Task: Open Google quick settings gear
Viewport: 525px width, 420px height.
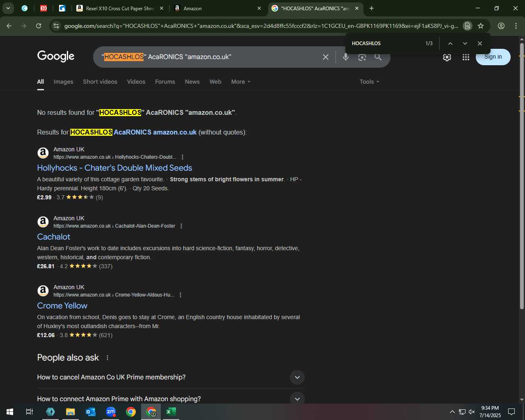Action: [x=447, y=57]
